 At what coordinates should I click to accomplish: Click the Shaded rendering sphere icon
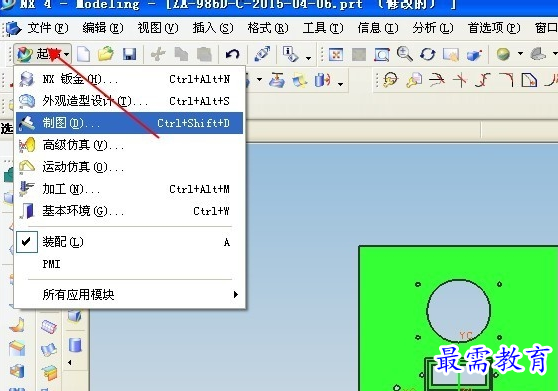503,54
